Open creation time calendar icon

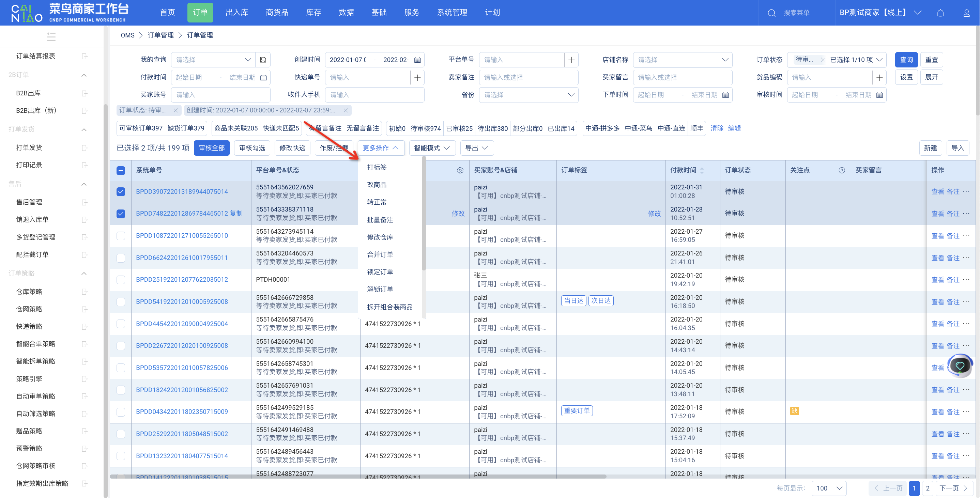click(x=417, y=60)
